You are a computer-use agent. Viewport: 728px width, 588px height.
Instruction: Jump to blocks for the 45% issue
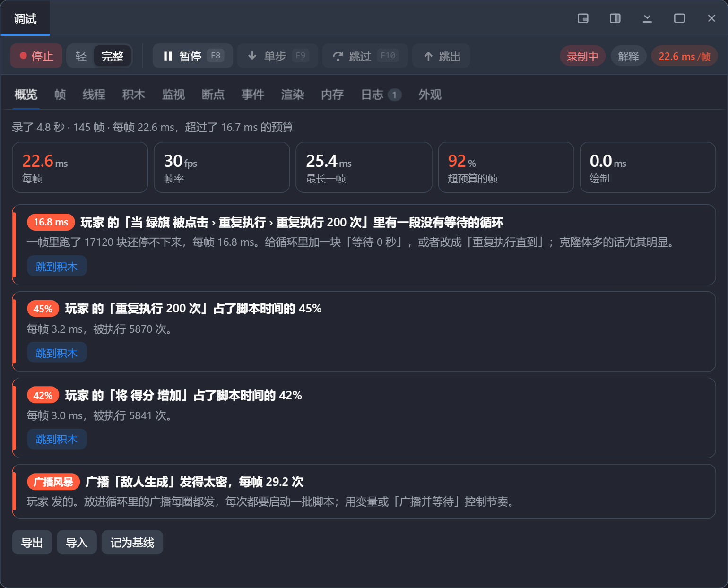(x=57, y=353)
